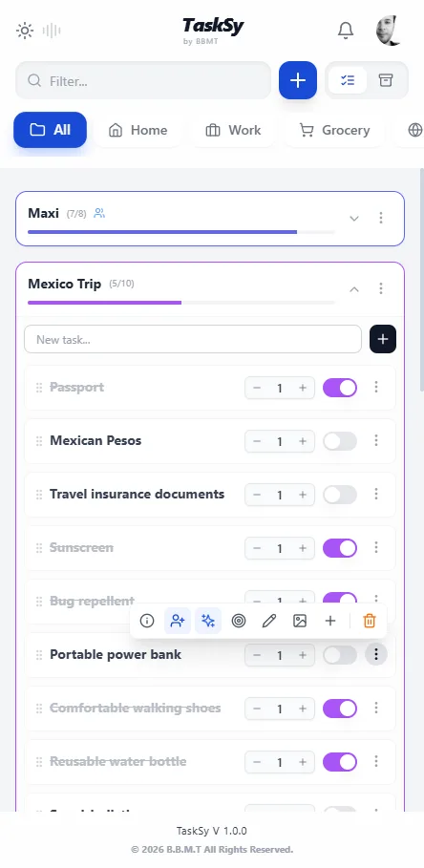Collapse the Mexico Trip list

(x=354, y=289)
